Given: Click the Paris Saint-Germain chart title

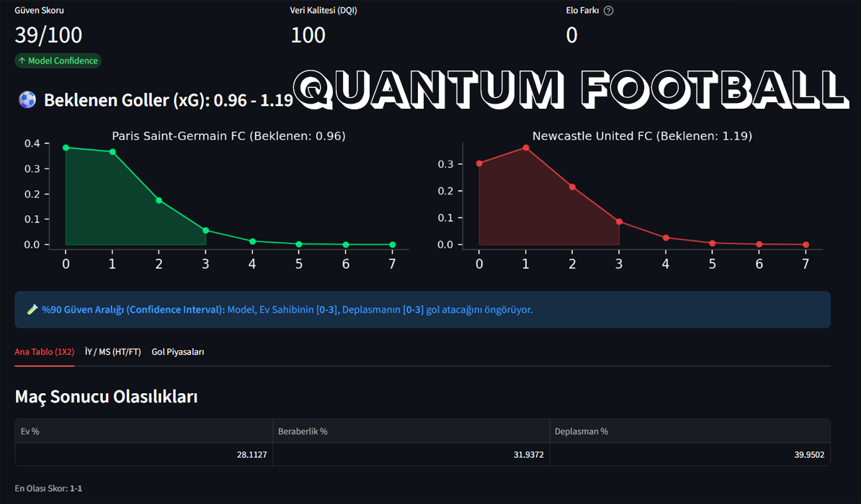Looking at the screenshot, I should (228, 135).
